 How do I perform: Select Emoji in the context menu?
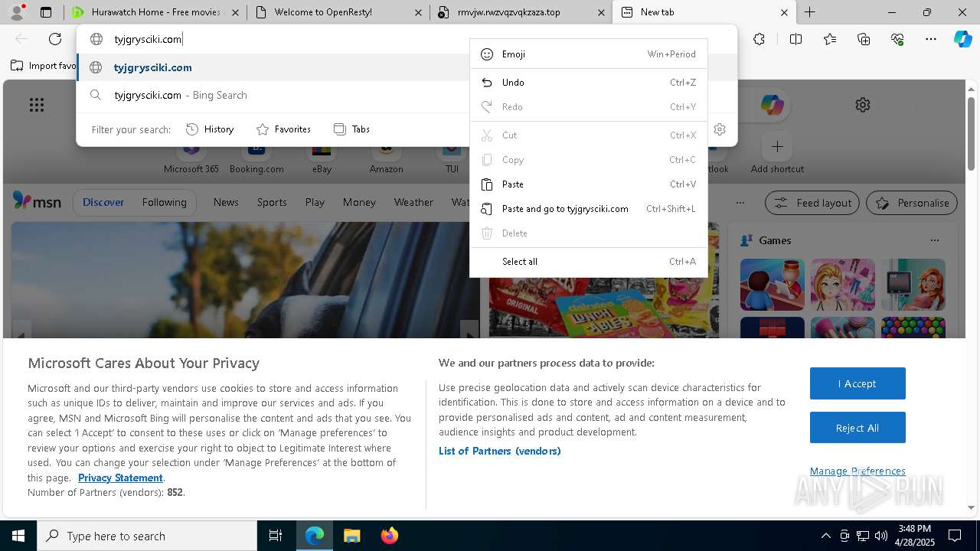coord(588,54)
